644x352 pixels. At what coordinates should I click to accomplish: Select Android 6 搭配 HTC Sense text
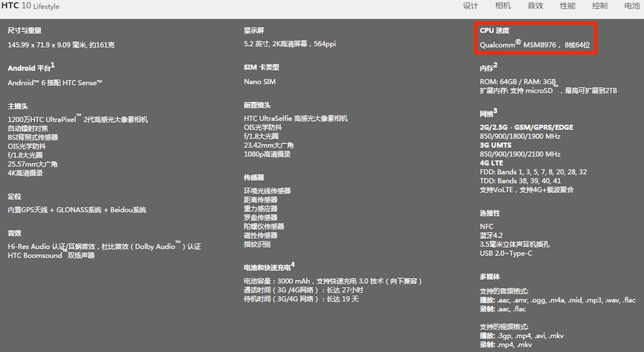(55, 82)
